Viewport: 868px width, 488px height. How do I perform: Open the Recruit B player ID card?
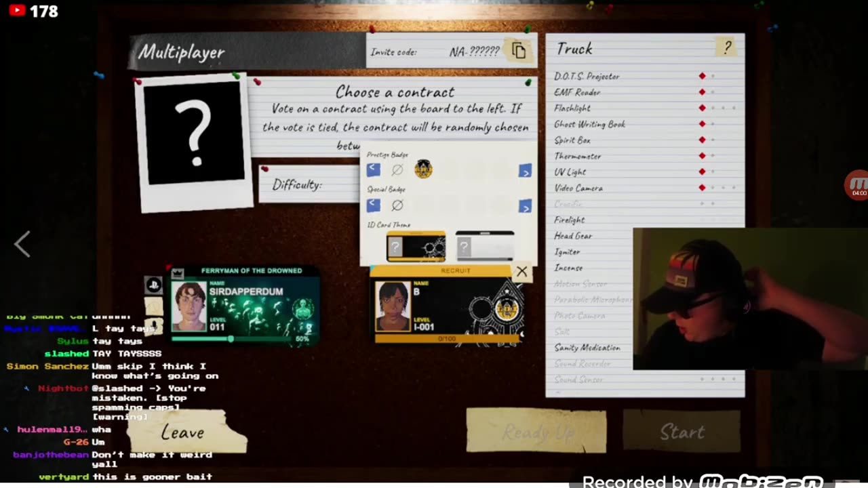[448, 305]
